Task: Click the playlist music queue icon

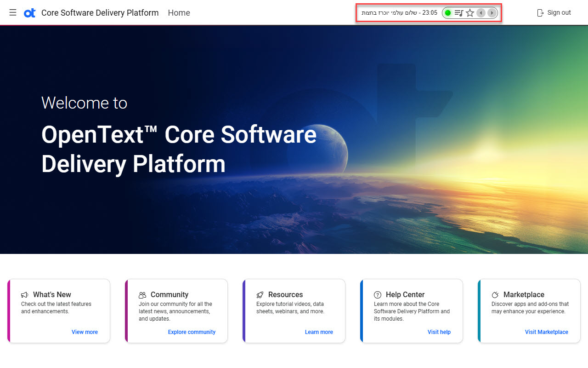Action: pyautogui.click(x=458, y=13)
